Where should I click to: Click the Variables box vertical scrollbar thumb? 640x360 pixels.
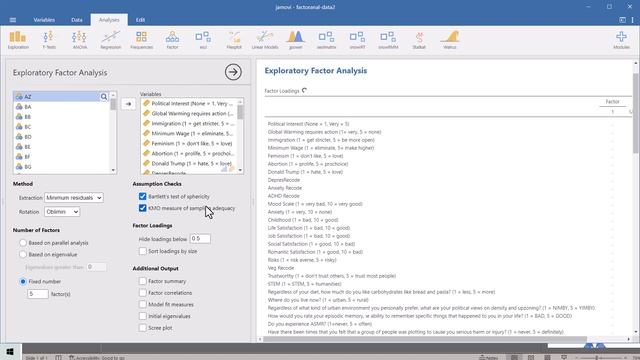(240, 112)
